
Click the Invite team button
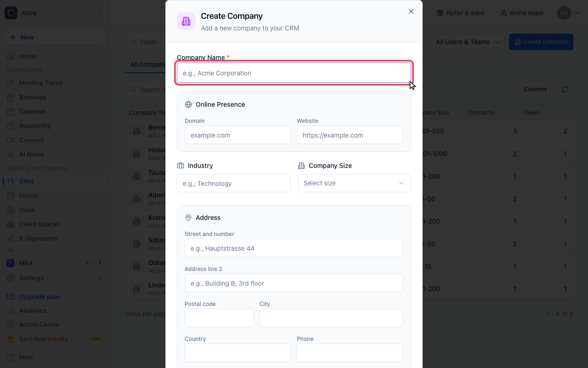click(522, 13)
